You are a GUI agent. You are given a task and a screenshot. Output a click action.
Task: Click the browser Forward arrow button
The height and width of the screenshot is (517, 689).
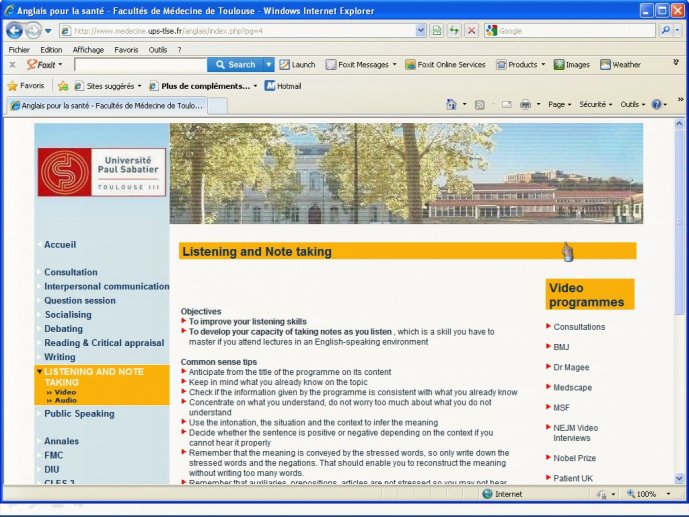pyautogui.click(x=33, y=31)
